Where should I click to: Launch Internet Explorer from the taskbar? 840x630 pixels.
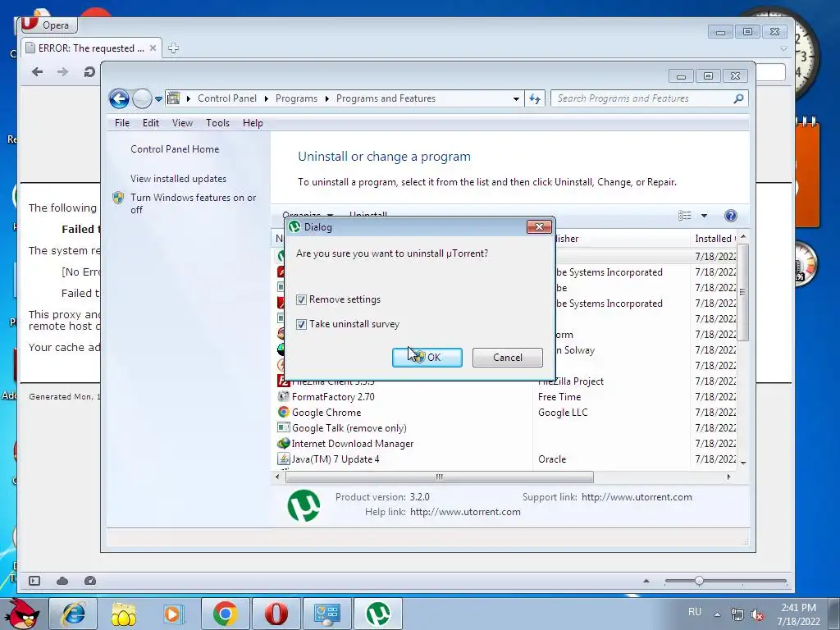73,614
